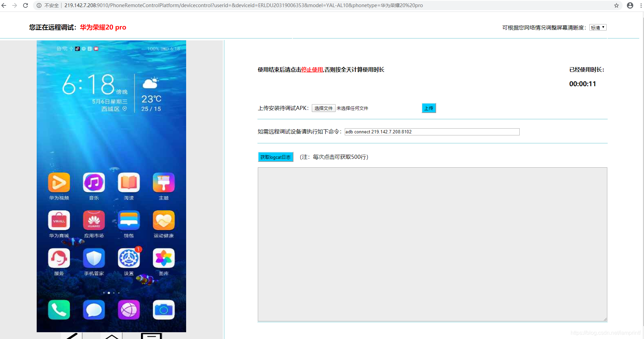The height and width of the screenshot is (339, 644).
Task: Tap the phone dialer icon in dock
Action: (x=59, y=309)
